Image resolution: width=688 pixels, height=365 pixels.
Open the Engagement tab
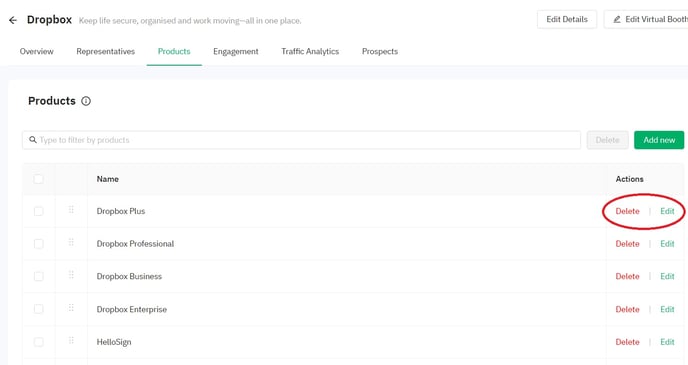click(x=236, y=51)
